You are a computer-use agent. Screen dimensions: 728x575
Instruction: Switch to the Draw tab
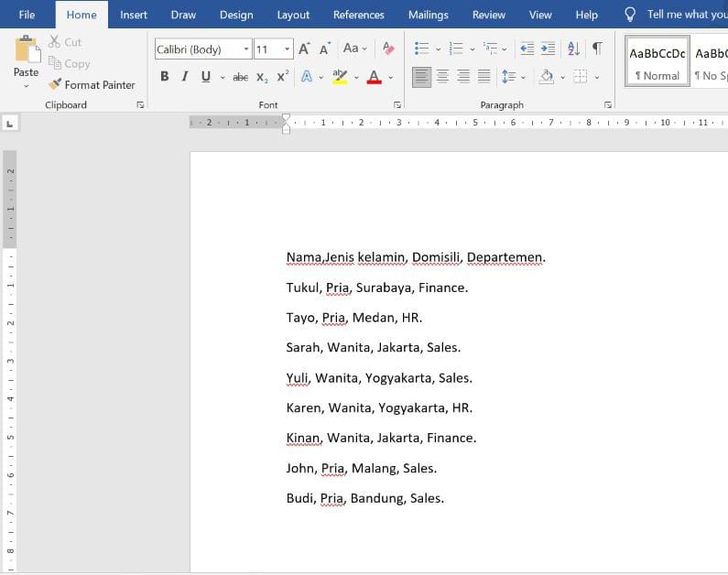point(183,15)
